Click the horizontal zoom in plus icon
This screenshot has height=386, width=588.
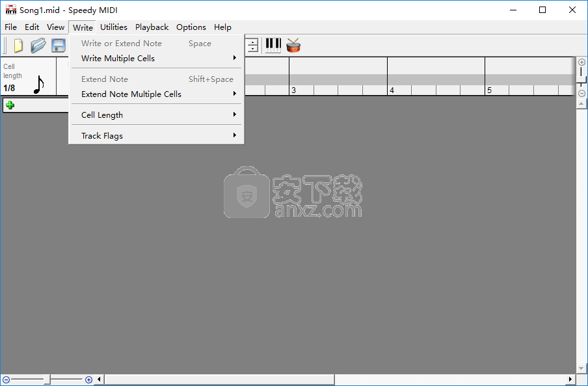click(x=88, y=379)
